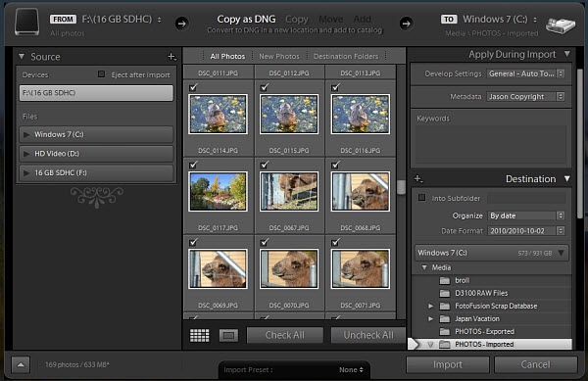Screen dimensions: 588x381
Task: Click the Check All button
Action: [285, 335]
